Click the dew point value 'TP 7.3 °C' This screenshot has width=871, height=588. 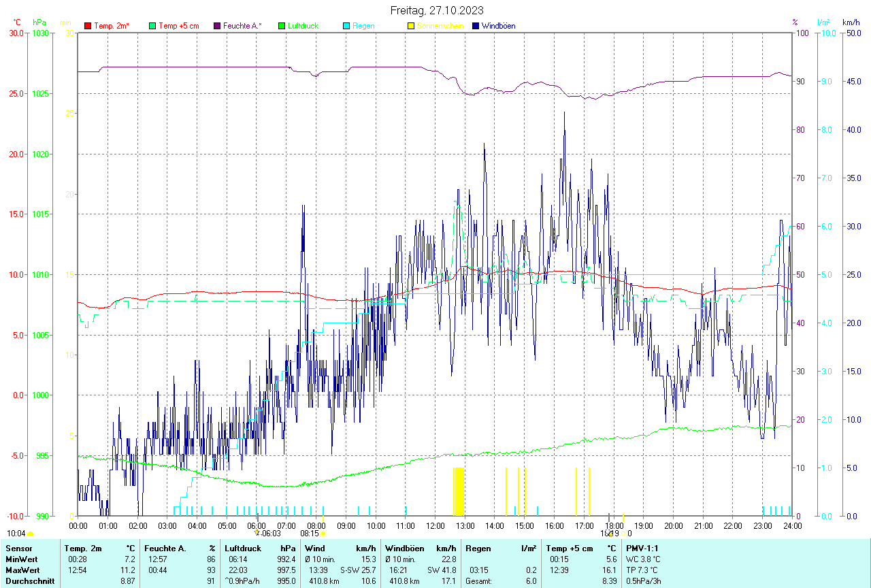coord(643,570)
